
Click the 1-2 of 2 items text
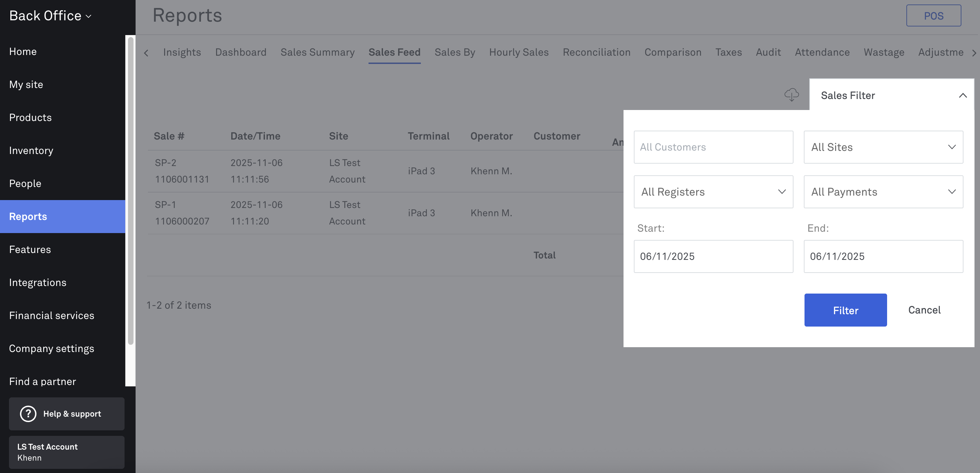179,305
